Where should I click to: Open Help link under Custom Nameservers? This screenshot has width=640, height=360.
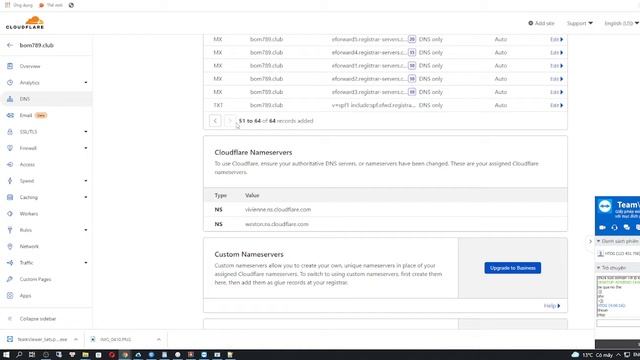click(552, 306)
